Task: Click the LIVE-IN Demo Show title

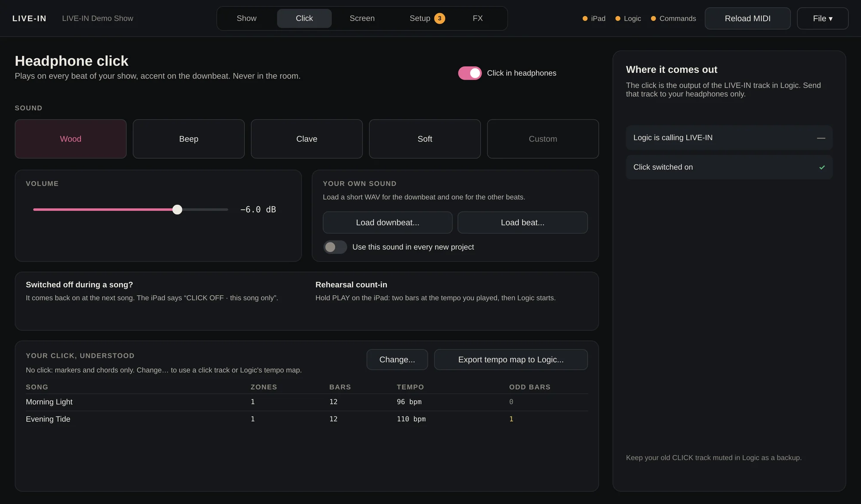Action: (x=98, y=19)
